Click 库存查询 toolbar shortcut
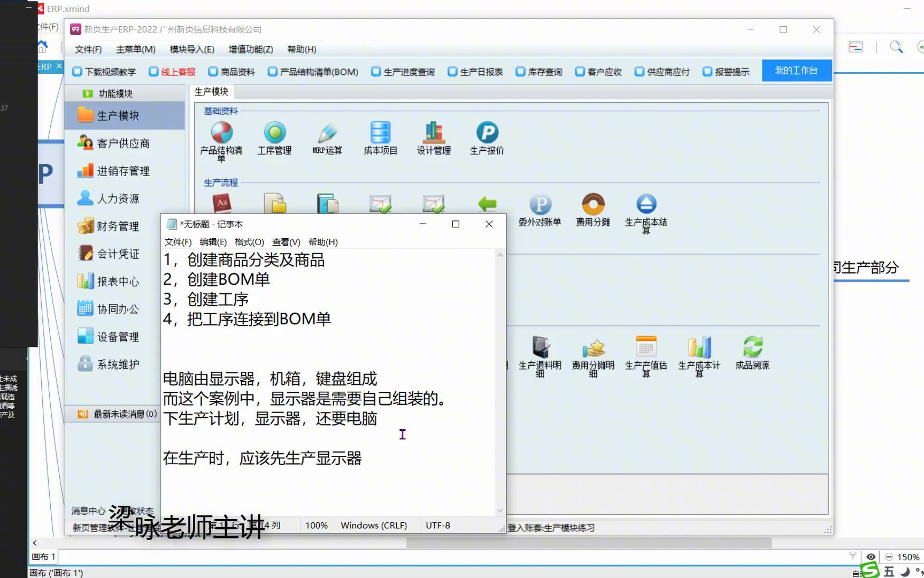Image resolution: width=924 pixels, height=578 pixels. [x=539, y=72]
